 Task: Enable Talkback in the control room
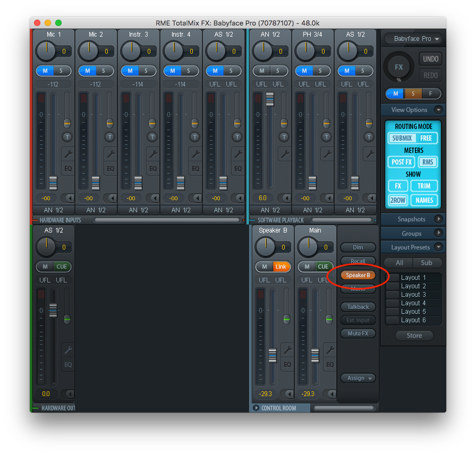pos(358,307)
